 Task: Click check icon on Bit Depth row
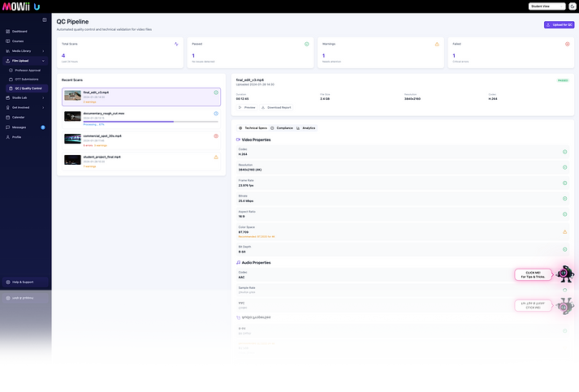tap(564, 249)
